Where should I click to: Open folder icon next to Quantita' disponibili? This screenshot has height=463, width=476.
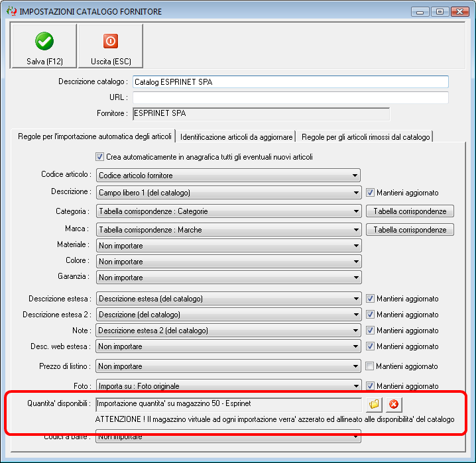point(374,405)
